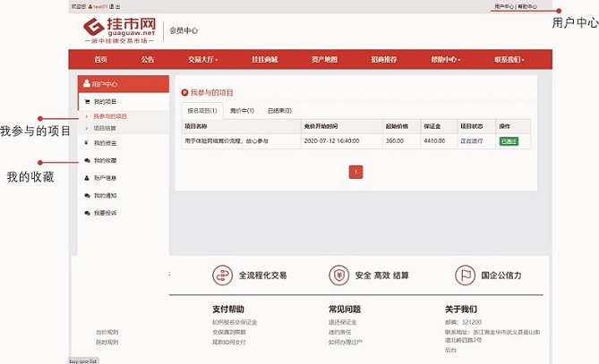Screen dimensions: 599x364
Task: Click the 4410.00 deposit cell
Action: [x=434, y=141]
